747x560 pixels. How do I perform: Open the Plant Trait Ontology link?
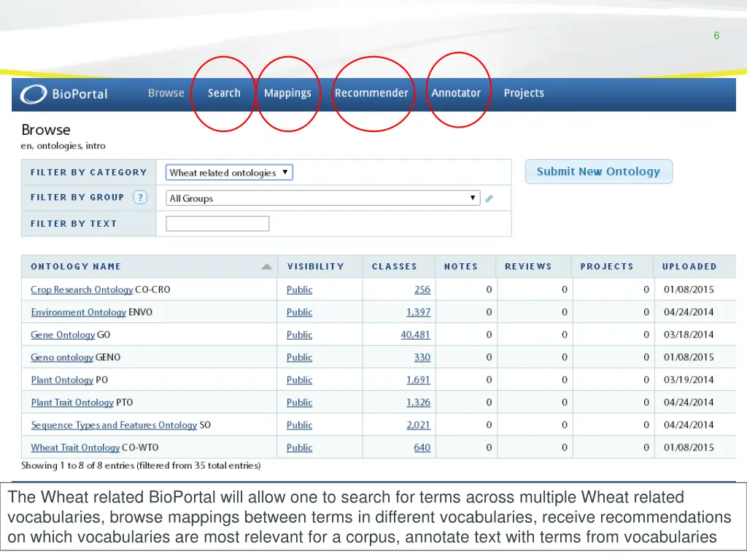[72, 402]
